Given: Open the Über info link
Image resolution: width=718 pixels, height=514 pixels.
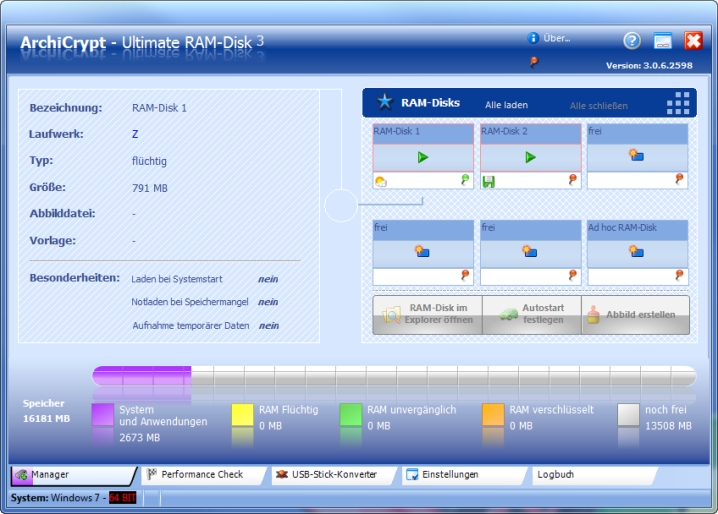Looking at the screenshot, I should tap(550, 38).
